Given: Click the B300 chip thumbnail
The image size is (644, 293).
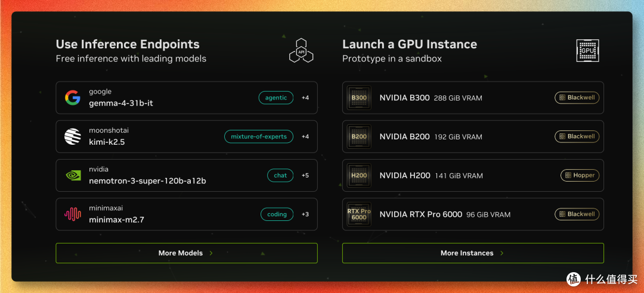Looking at the screenshot, I should 359,98.
